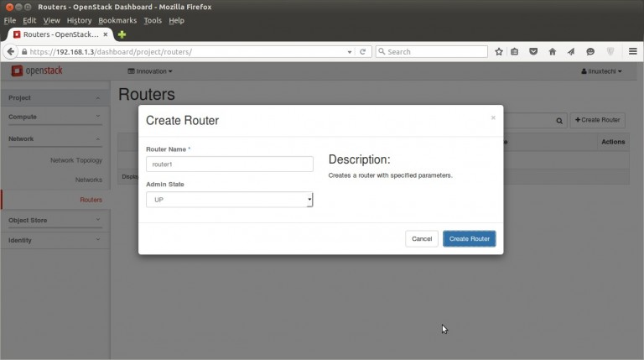Expand the Innovation project dropdown

coord(150,71)
